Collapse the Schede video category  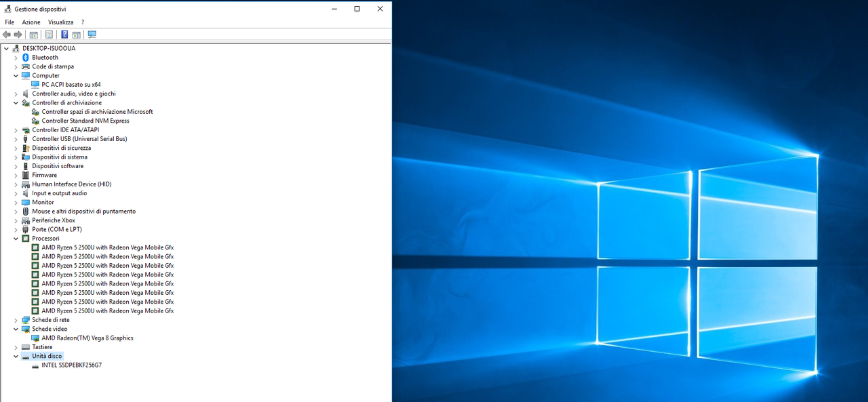(16, 329)
